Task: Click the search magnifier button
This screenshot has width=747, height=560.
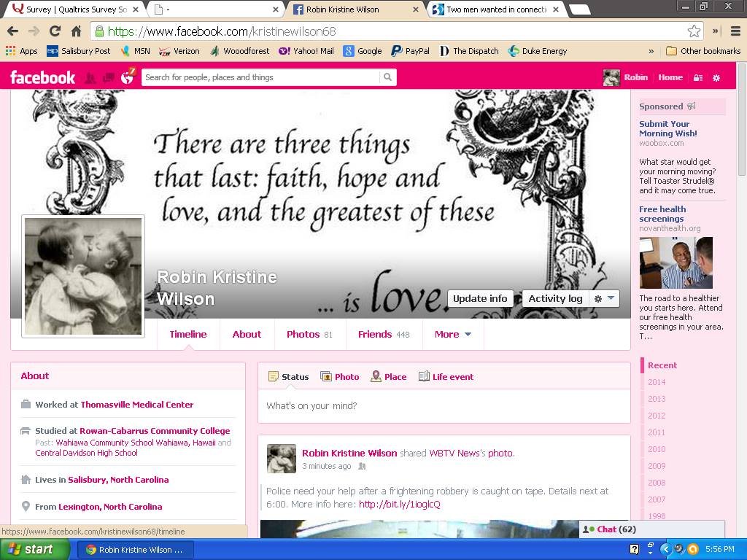Action: (388, 77)
